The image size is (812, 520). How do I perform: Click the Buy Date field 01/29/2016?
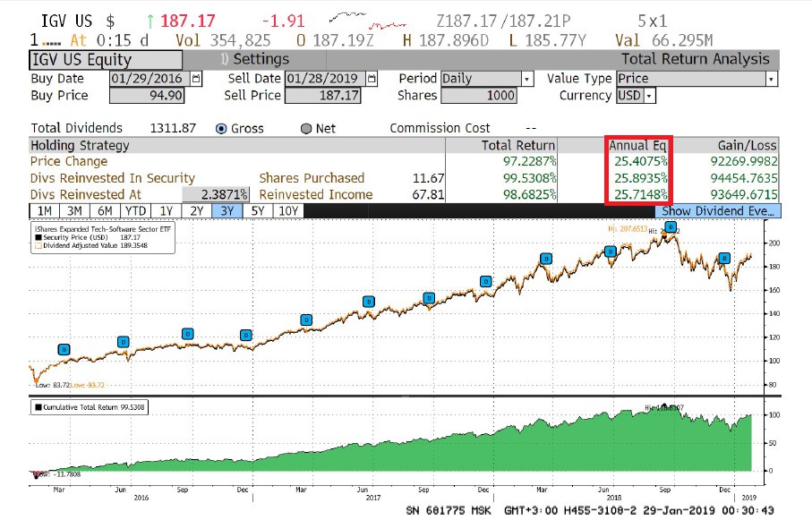[150, 79]
